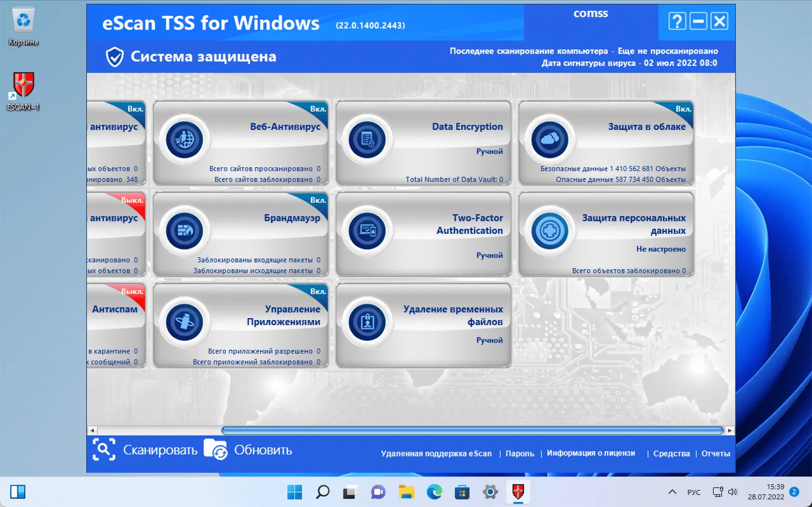This screenshot has width=812, height=507.
Task: Launch Microsoft Edge from the taskbar
Action: click(x=434, y=492)
